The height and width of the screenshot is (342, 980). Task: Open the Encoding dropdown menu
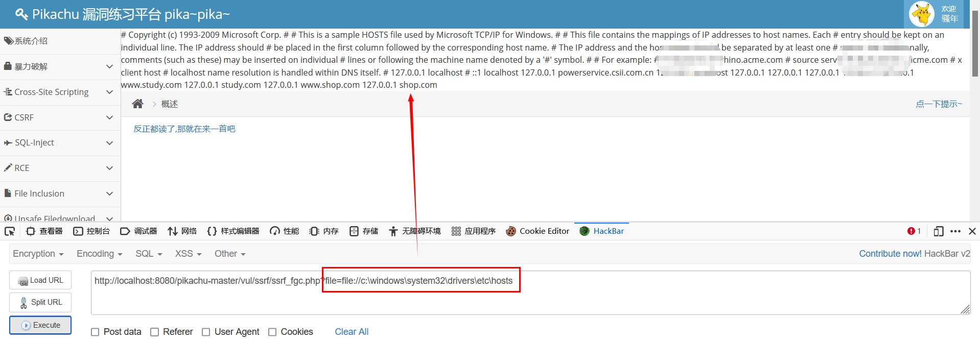click(x=100, y=254)
